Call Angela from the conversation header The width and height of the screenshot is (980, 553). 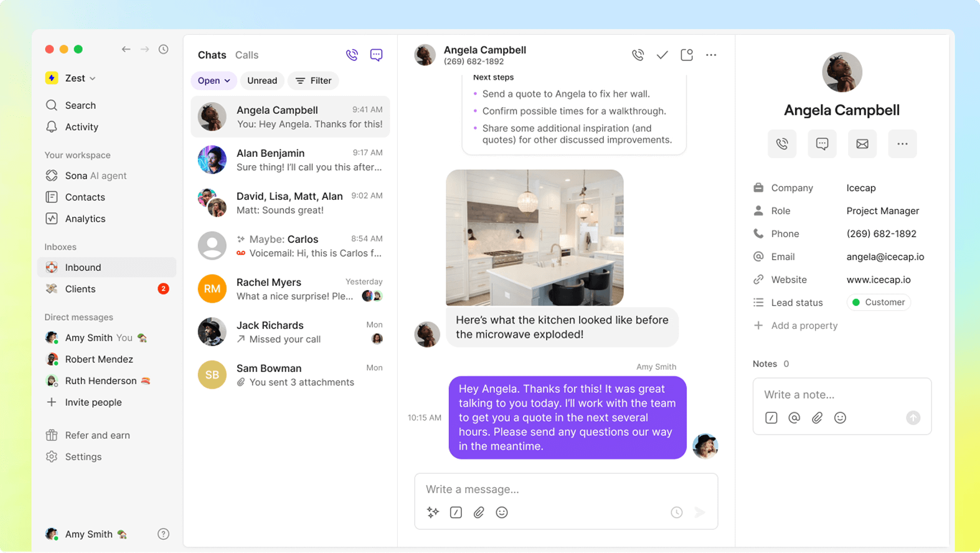(638, 55)
